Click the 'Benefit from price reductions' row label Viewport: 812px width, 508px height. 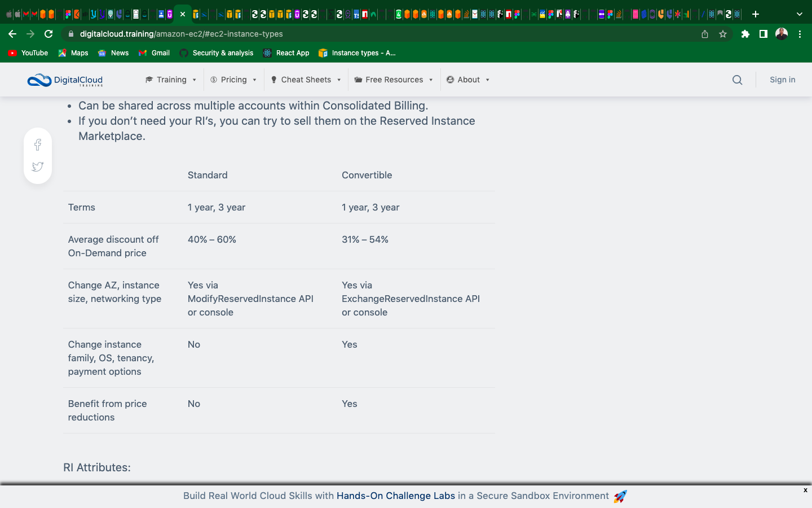(x=107, y=410)
